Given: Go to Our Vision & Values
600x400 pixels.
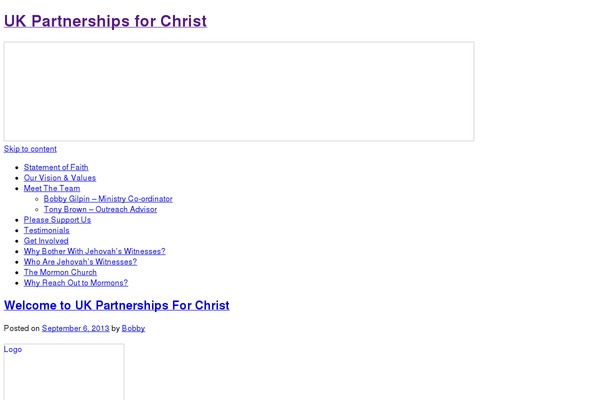Looking at the screenshot, I should coord(60,178).
